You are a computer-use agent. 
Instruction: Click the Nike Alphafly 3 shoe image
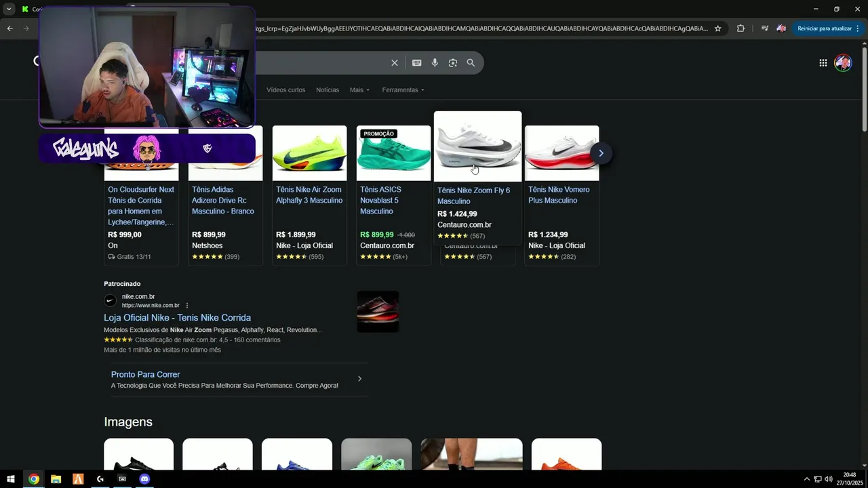pyautogui.click(x=309, y=153)
